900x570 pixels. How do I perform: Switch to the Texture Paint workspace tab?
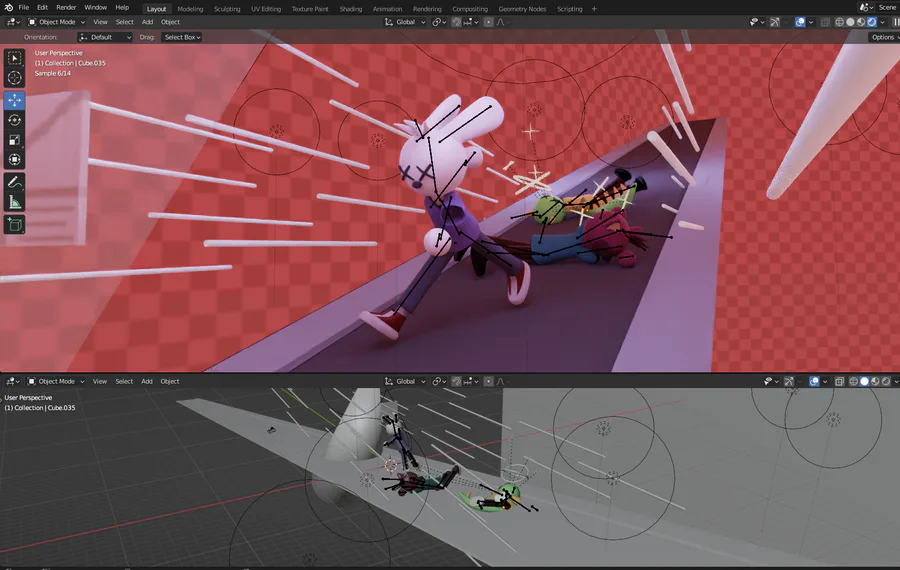(x=310, y=9)
